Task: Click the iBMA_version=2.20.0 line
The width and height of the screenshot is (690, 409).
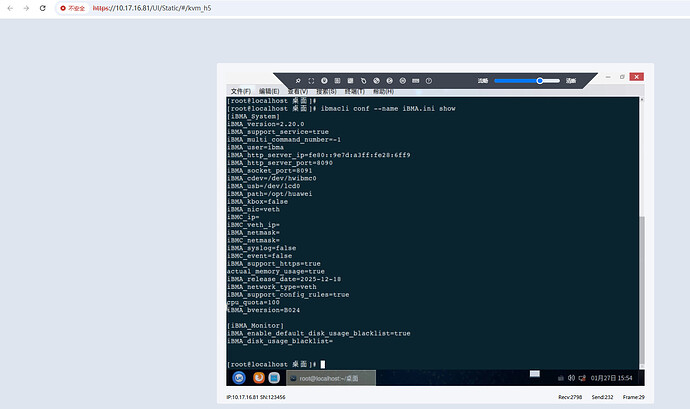Action: coord(265,124)
